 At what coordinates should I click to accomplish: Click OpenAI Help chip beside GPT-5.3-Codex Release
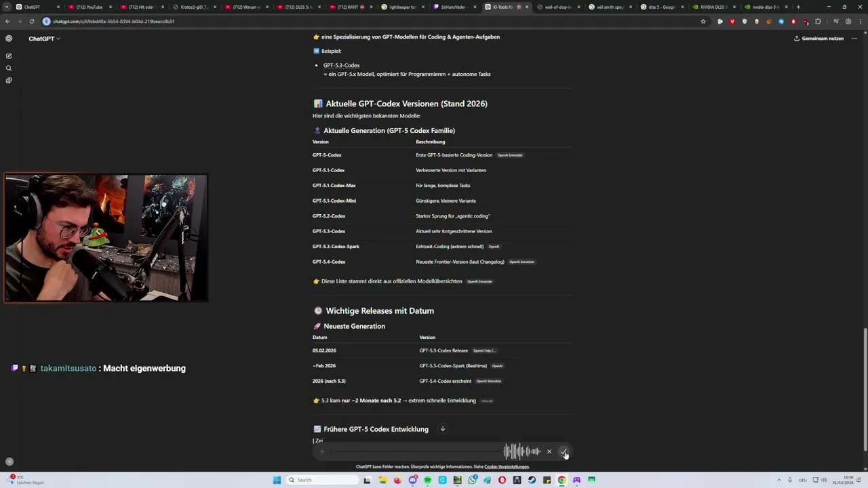click(484, 350)
